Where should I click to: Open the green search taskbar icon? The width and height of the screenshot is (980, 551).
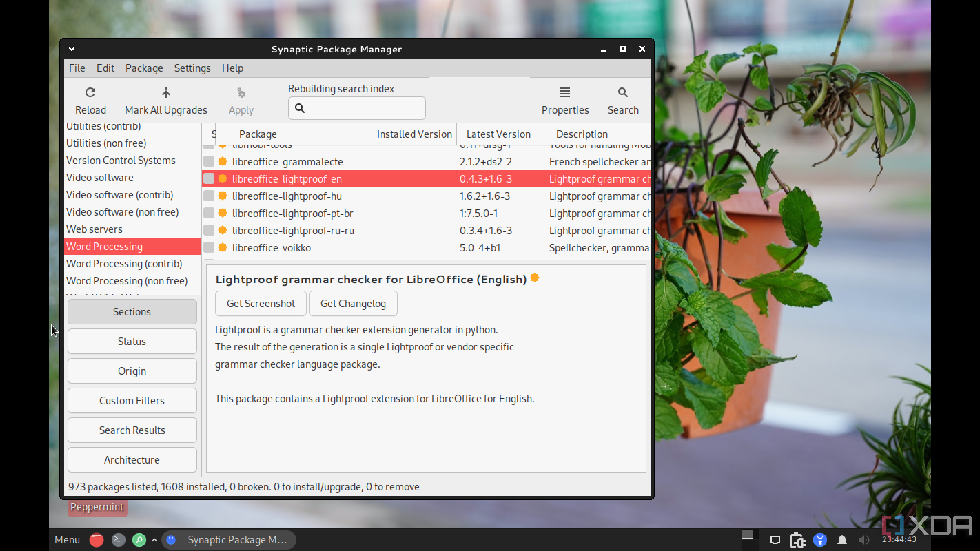coord(139,540)
